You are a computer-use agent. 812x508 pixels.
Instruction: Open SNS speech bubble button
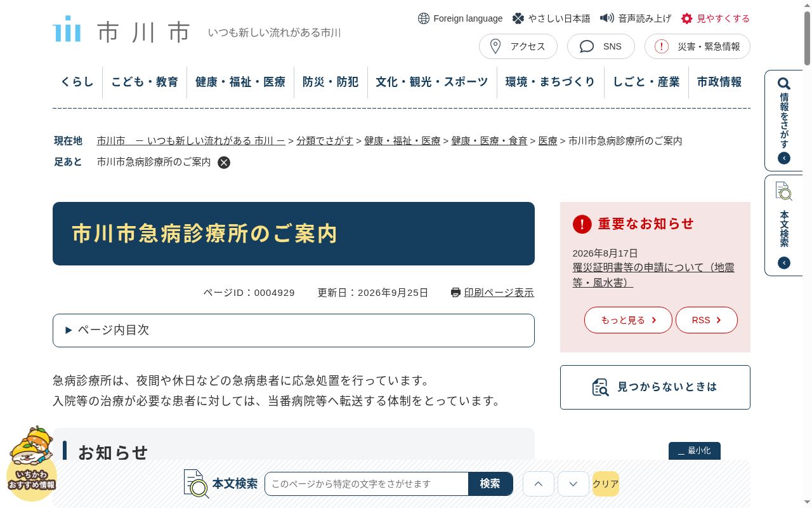point(601,46)
